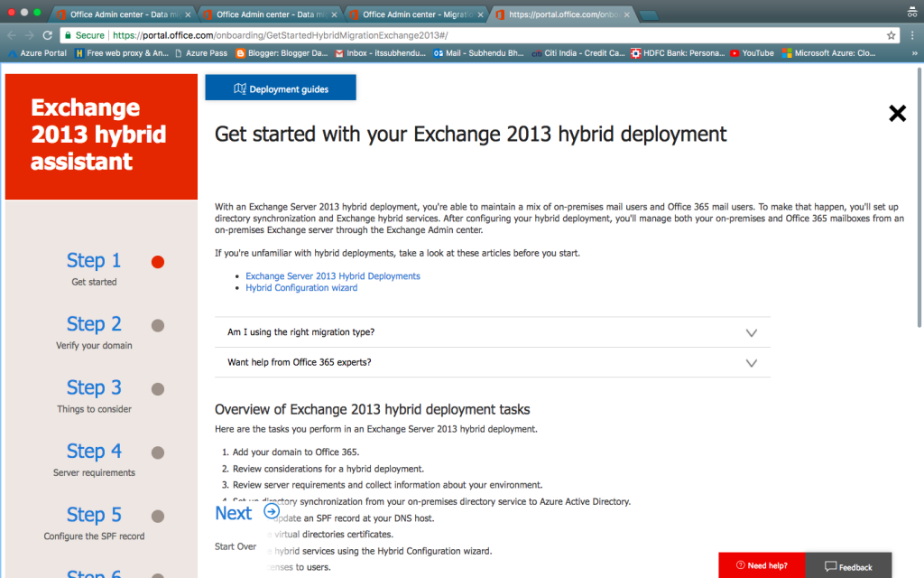The width and height of the screenshot is (924, 578).
Task: Open the Feedback button
Action: 848,565
